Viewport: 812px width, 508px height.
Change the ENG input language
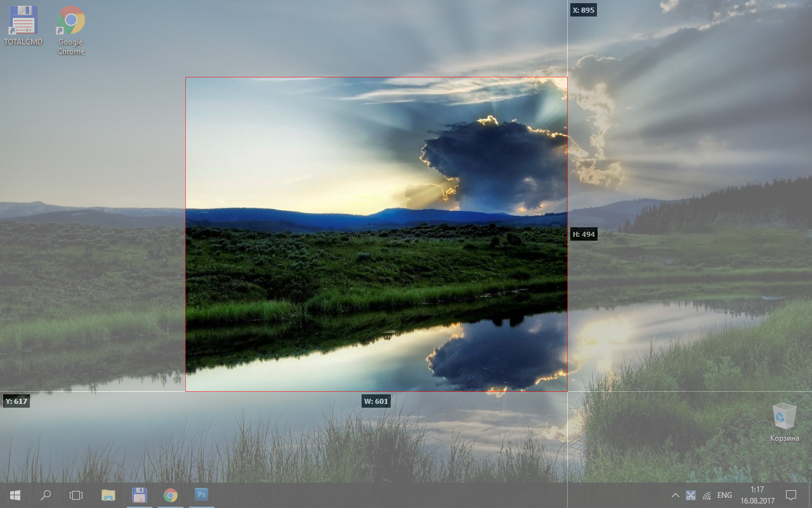pyautogui.click(x=724, y=495)
